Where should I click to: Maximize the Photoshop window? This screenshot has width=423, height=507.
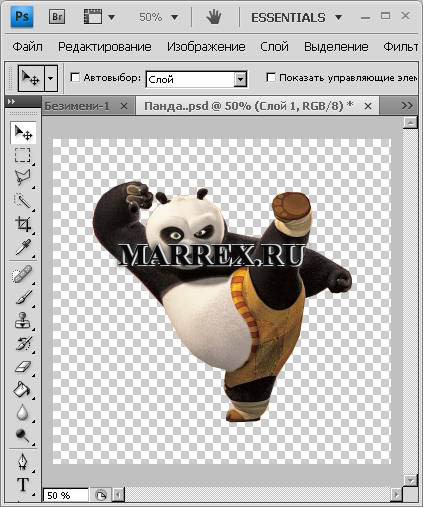tap(385, 16)
